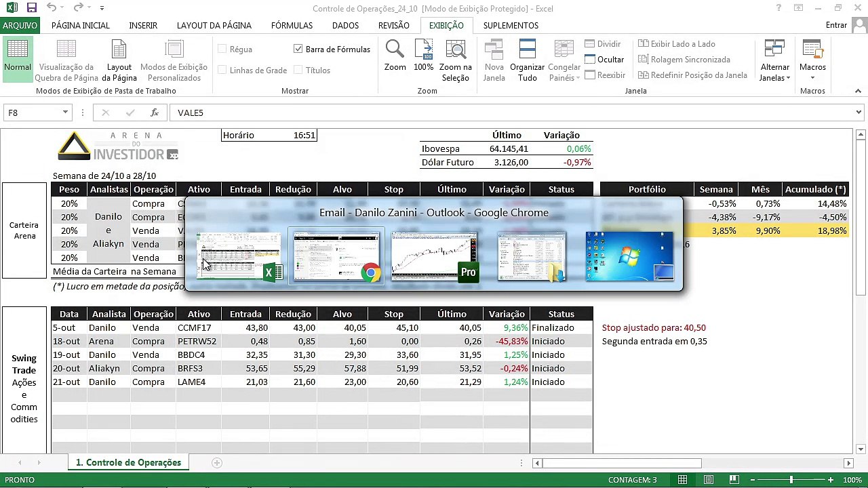The width and height of the screenshot is (868, 488).
Task: Click the zoom slider in the status bar
Action: click(791, 480)
